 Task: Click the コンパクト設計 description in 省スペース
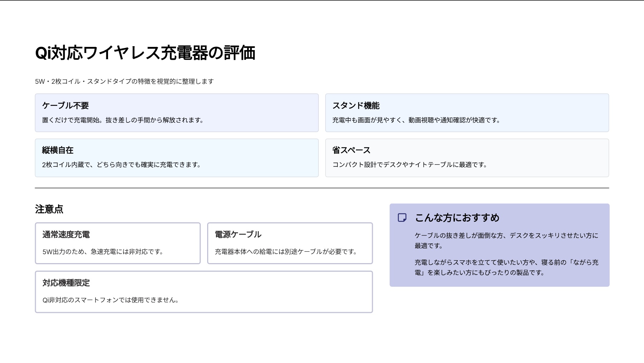(409, 165)
